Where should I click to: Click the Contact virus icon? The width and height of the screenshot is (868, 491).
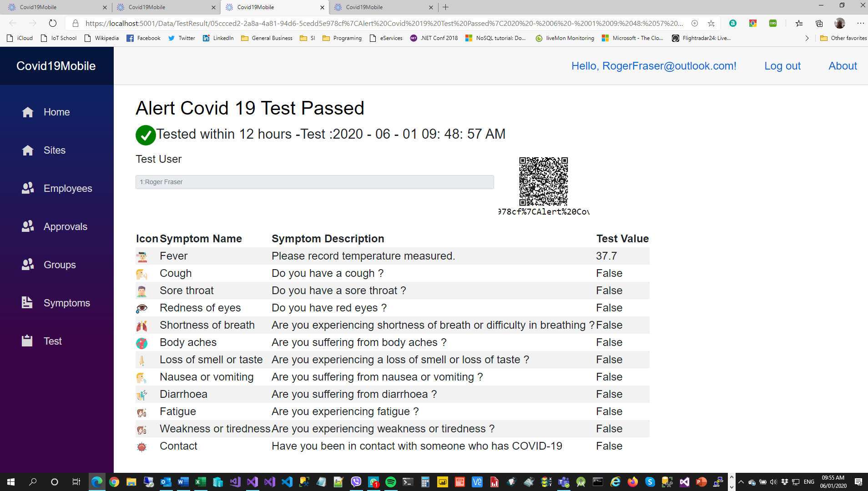click(x=142, y=446)
